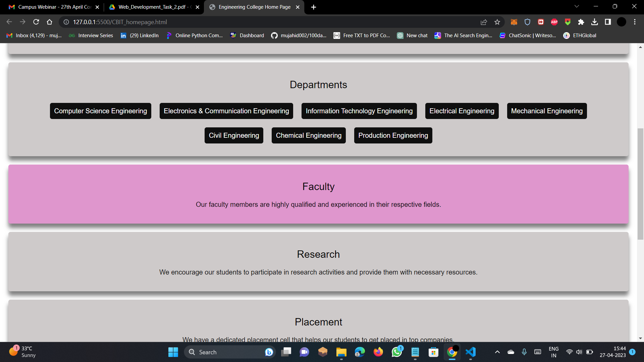Share the current page
The width and height of the screenshot is (644, 362).
(484, 22)
